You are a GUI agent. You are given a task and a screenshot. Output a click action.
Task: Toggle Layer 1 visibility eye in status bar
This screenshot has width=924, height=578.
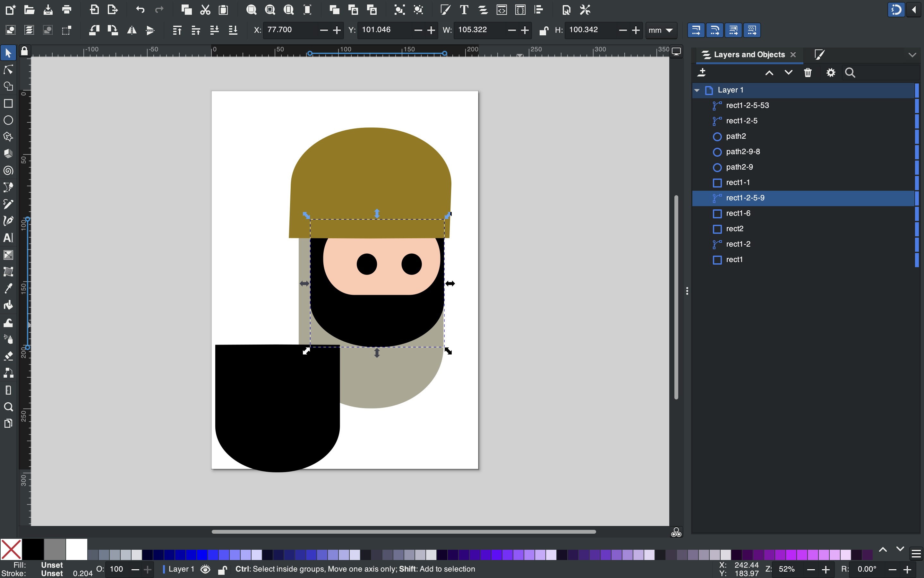pos(205,569)
